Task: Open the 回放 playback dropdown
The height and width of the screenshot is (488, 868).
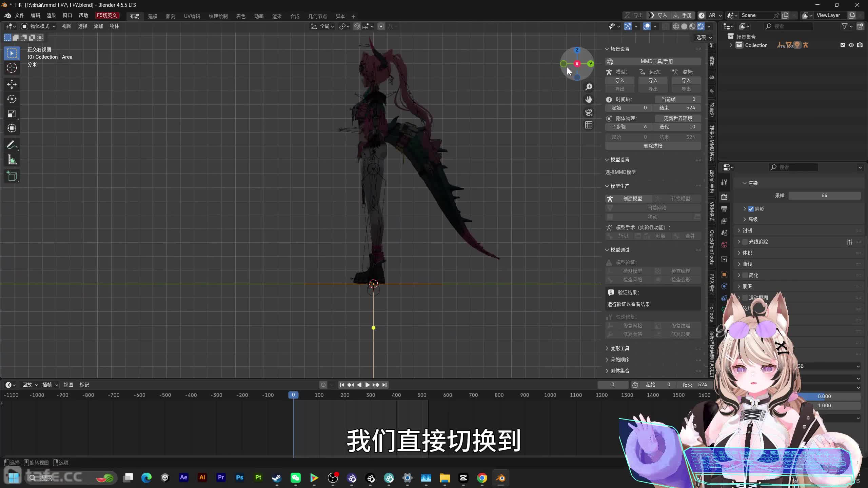Action: click(x=30, y=385)
